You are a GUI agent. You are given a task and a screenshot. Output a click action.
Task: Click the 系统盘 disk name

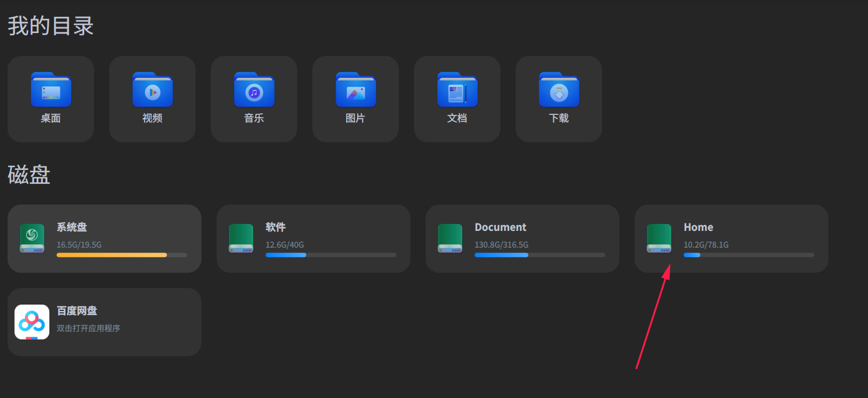click(x=72, y=227)
